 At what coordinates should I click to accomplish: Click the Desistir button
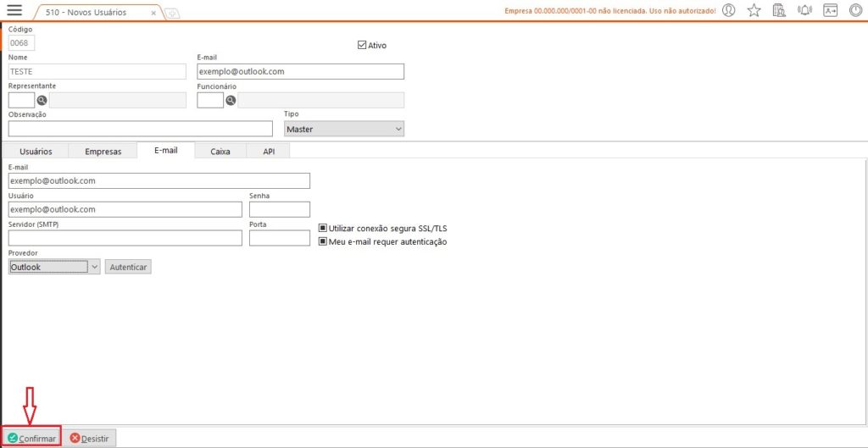[x=91, y=438]
